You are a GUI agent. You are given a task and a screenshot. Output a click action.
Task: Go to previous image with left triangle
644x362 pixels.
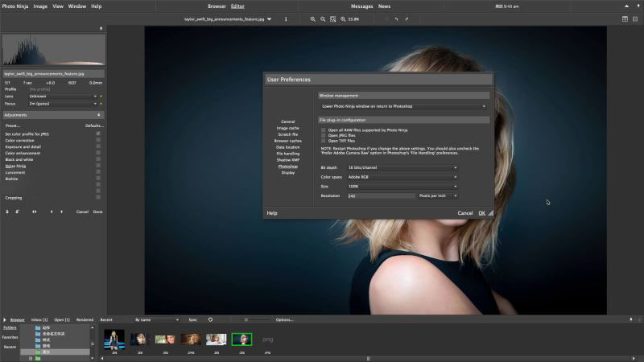pyautogui.click(x=52, y=212)
